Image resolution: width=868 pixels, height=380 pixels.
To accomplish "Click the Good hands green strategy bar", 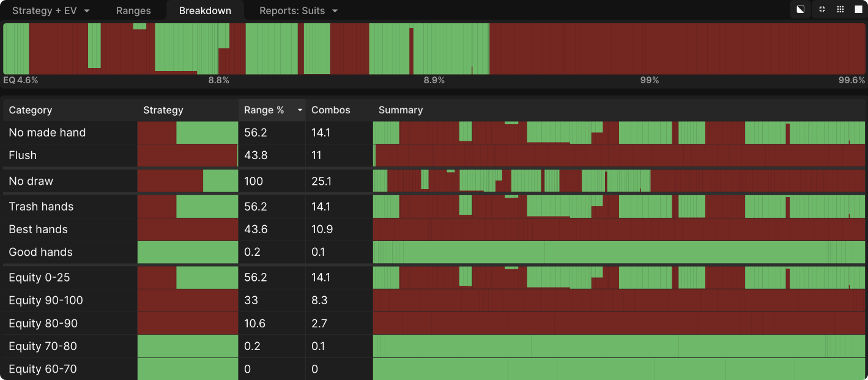I will [187, 252].
